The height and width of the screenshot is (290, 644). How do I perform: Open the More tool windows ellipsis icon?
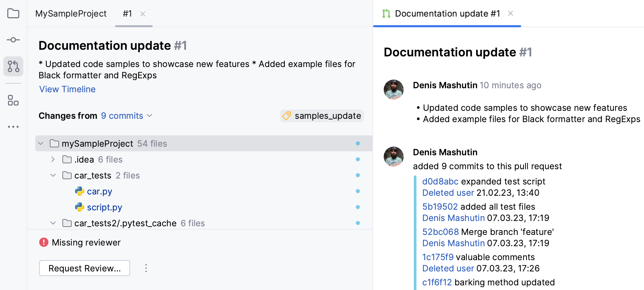(x=13, y=127)
